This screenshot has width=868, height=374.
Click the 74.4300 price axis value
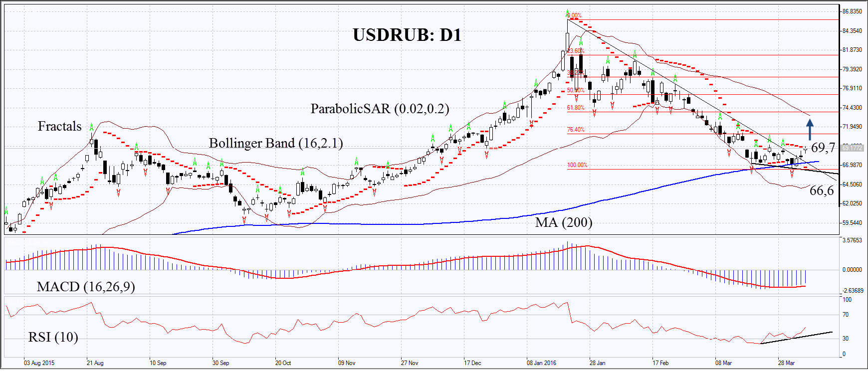click(x=852, y=108)
